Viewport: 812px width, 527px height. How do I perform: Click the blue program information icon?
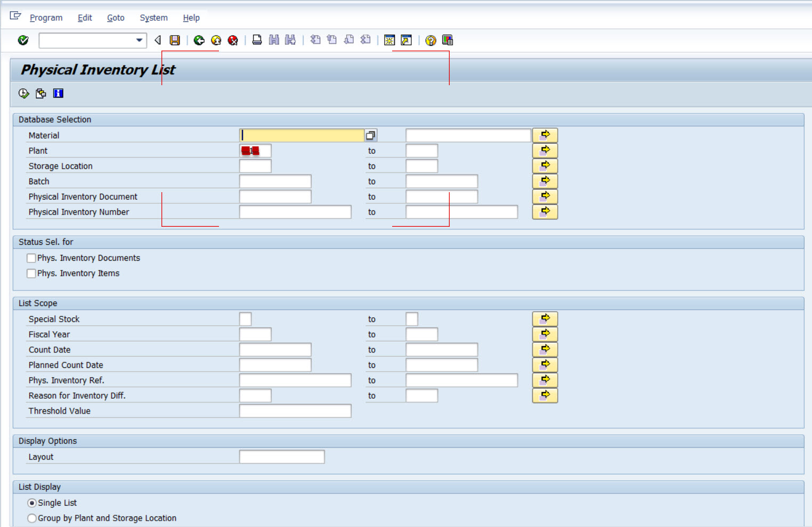[x=59, y=93]
